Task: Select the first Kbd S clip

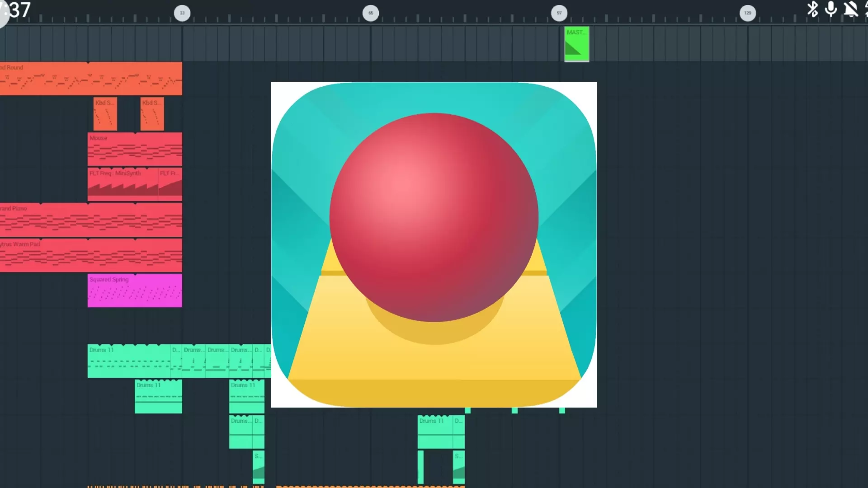Action: point(105,114)
